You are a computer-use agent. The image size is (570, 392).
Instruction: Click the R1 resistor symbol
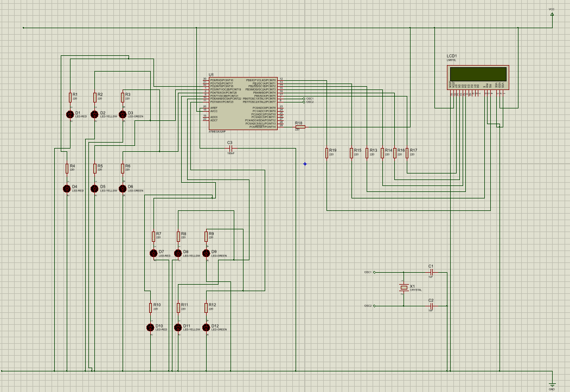[70, 98]
